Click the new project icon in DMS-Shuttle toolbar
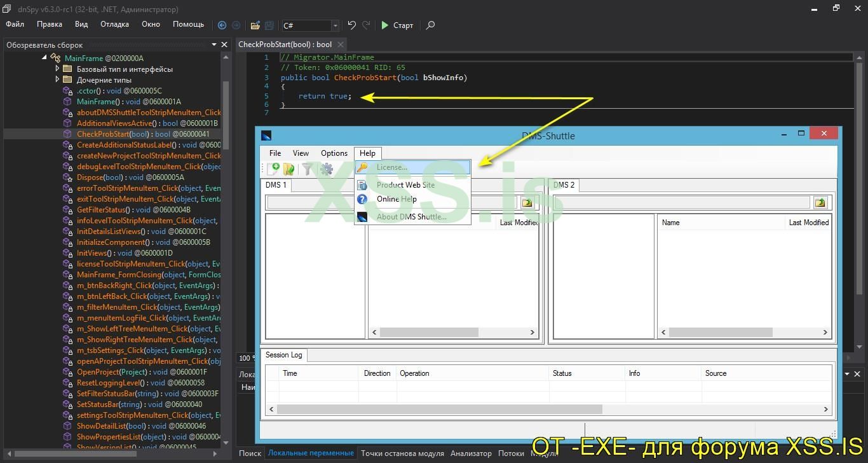 point(273,169)
